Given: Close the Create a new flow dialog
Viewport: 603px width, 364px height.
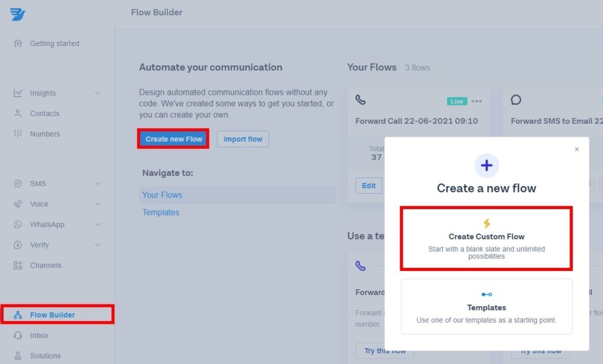Looking at the screenshot, I should coord(577,149).
